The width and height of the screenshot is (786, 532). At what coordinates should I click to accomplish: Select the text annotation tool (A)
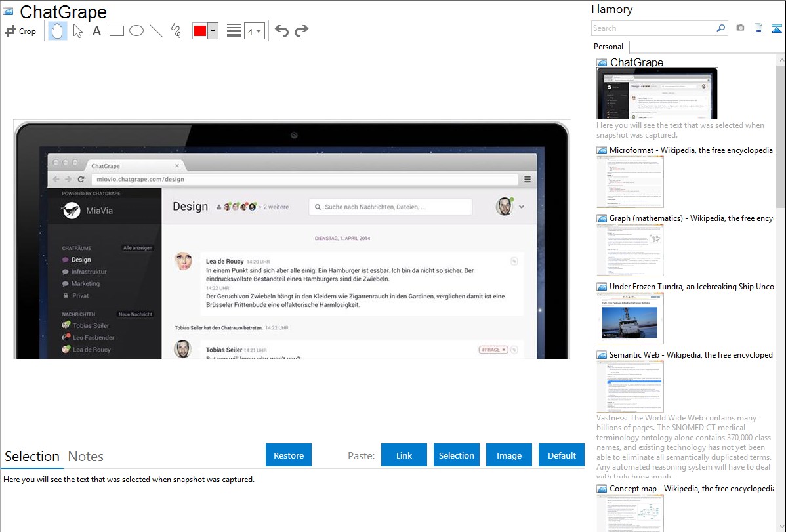pos(96,31)
